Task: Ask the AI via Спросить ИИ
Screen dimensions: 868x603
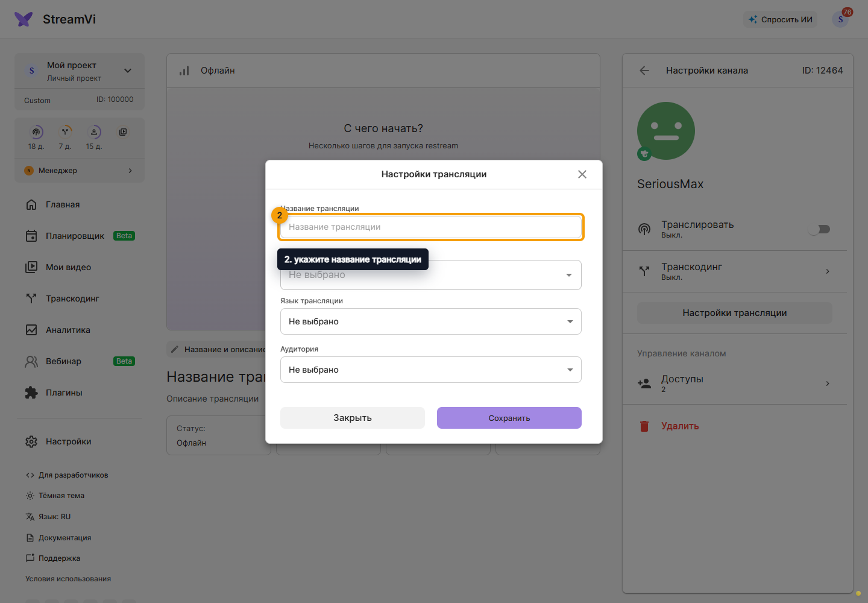Action: tap(781, 19)
